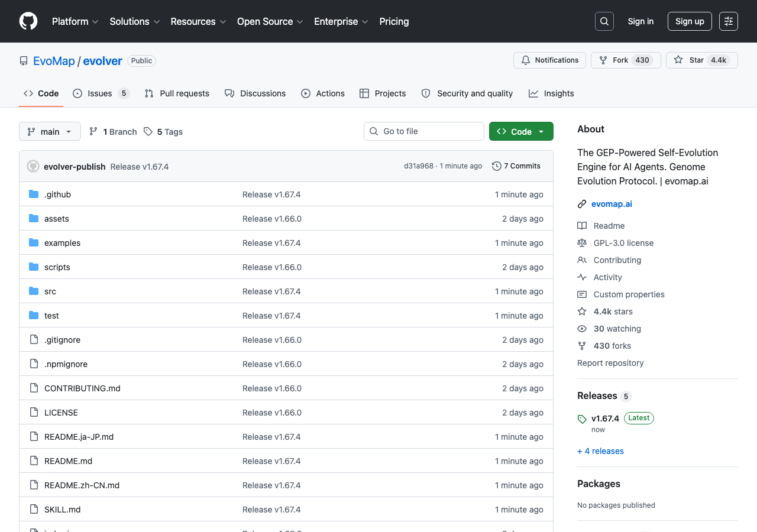Click the Latest release badge
The width and height of the screenshot is (757, 532).
pos(639,418)
